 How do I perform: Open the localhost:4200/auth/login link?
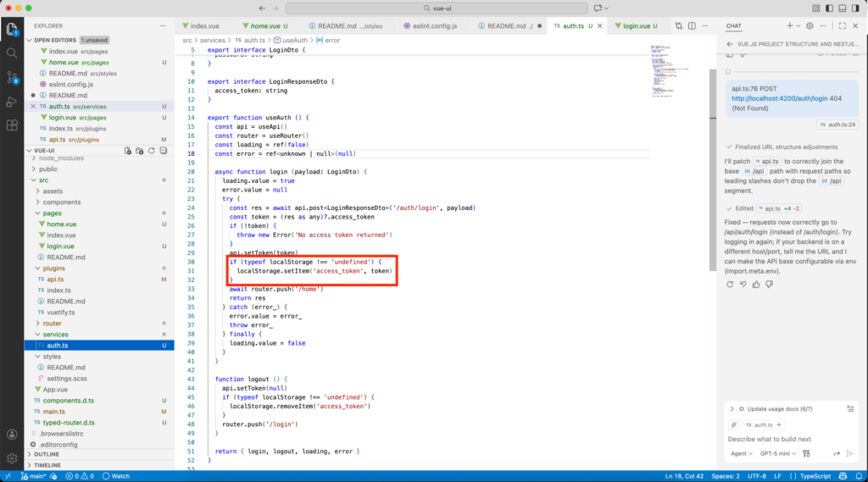787,98
